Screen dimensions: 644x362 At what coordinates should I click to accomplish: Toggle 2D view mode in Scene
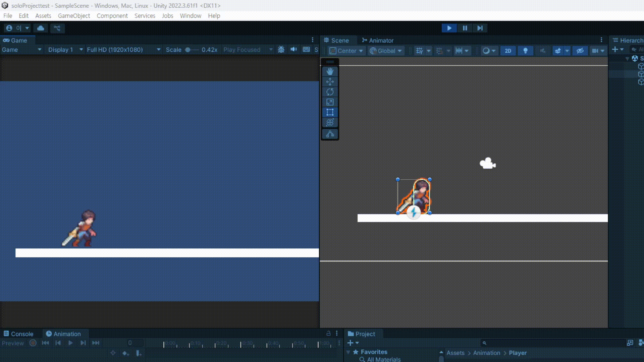tap(508, 51)
